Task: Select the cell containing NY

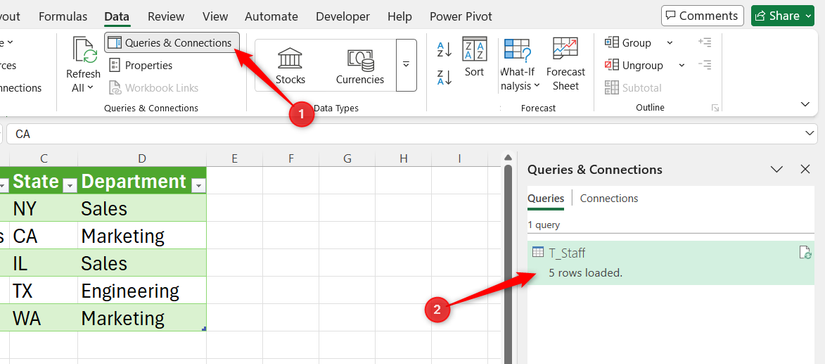Action: coord(44,208)
